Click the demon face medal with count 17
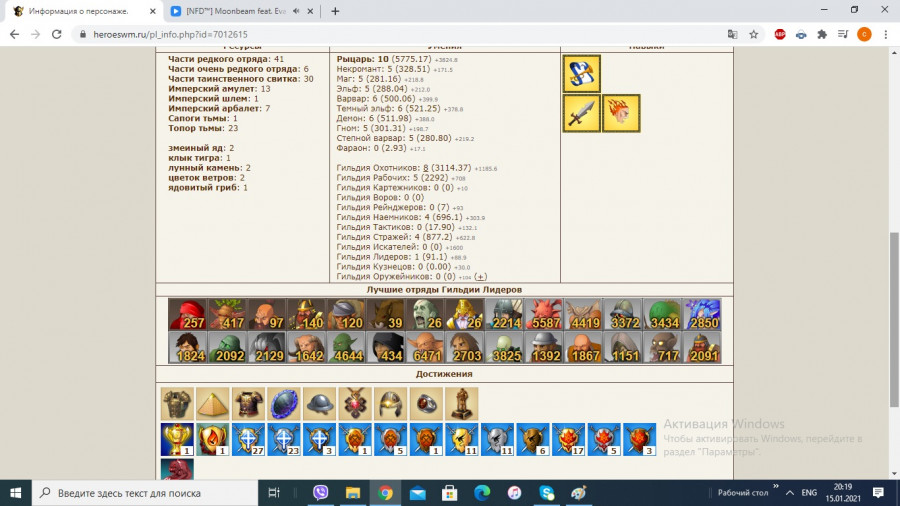This screenshot has width=900, height=506. (x=568, y=439)
